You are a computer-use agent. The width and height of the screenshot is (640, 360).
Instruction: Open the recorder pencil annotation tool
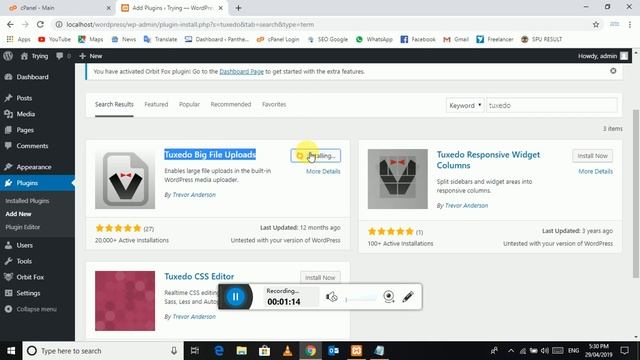tap(408, 297)
